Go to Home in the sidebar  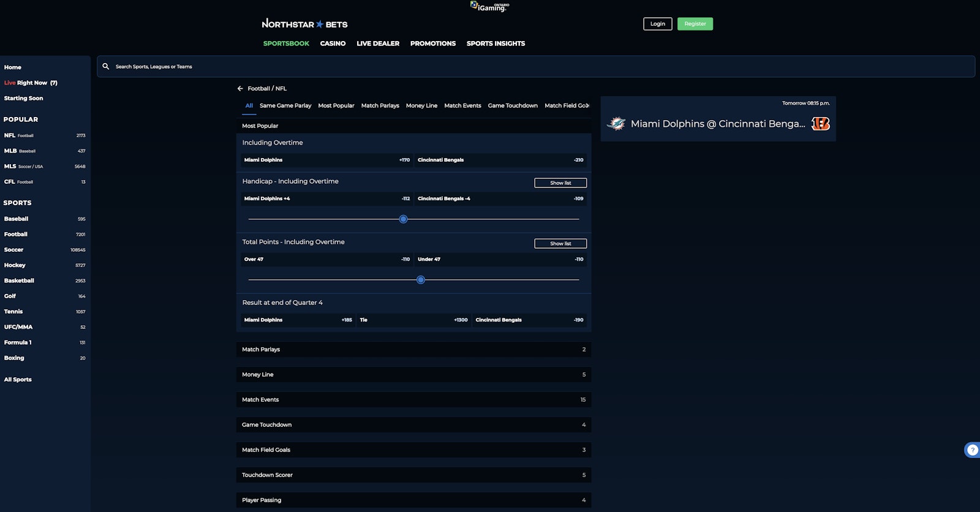pos(13,67)
